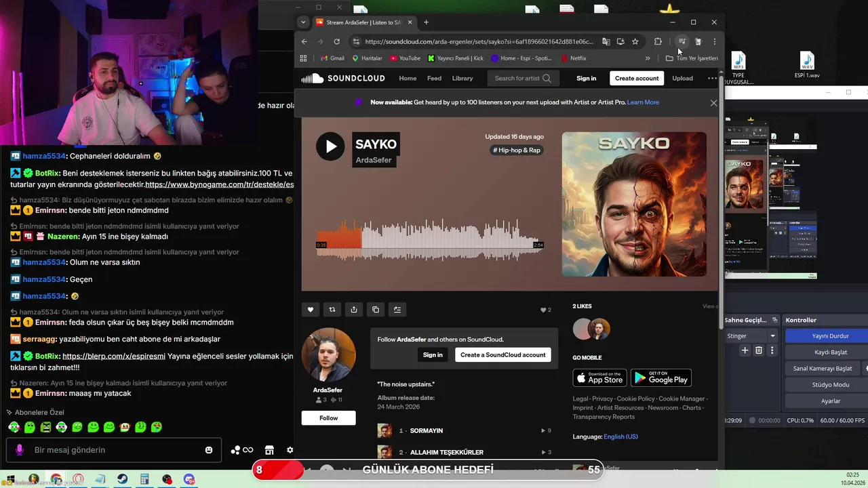Click Create account in SoundCloud header
Viewport: 868px width, 488px height.
637,78
